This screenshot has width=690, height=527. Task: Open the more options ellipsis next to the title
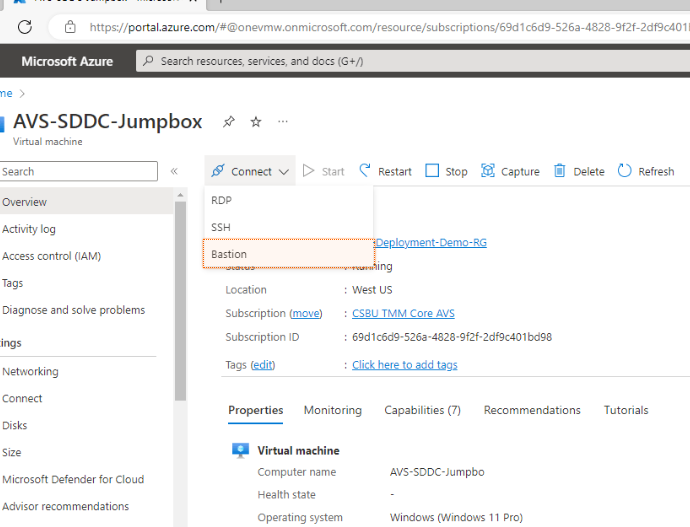click(x=283, y=121)
